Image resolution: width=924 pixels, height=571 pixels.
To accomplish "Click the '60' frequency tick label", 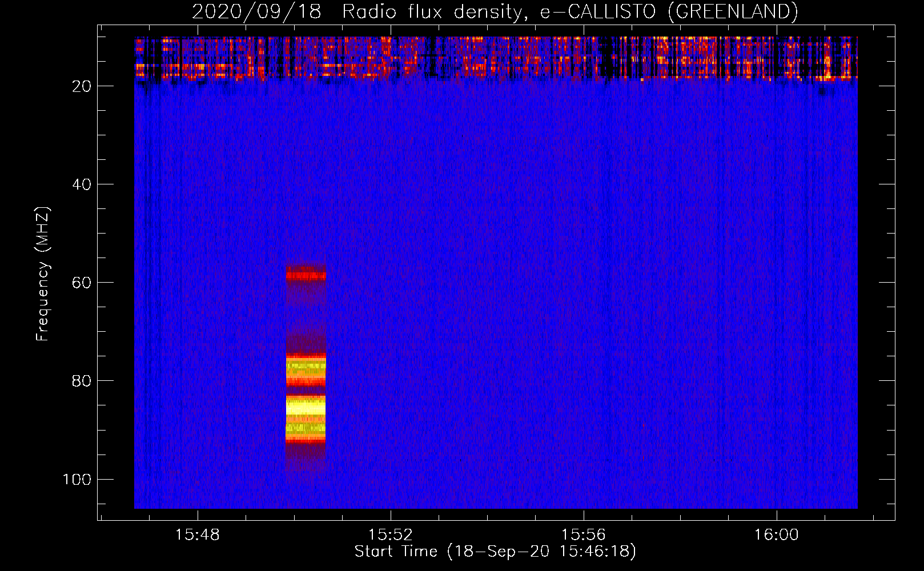I will point(82,283).
